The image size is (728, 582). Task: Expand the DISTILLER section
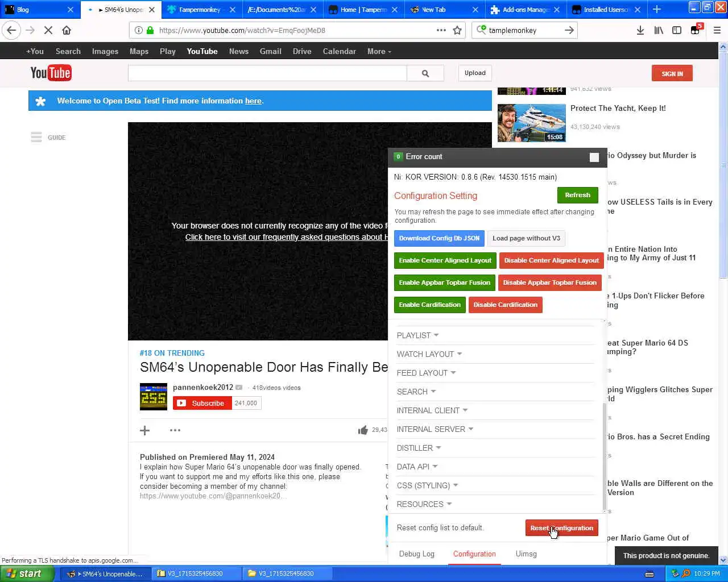(x=419, y=448)
